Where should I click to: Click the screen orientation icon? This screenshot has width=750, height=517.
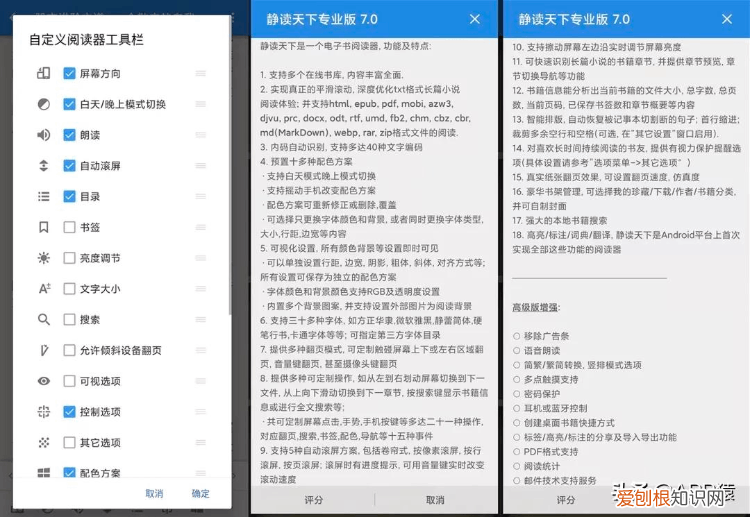(44, 73)
